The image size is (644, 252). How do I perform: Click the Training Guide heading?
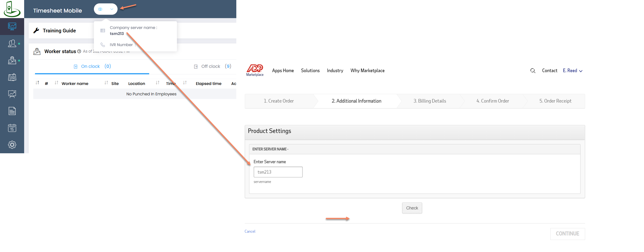(x=59, y=30)
